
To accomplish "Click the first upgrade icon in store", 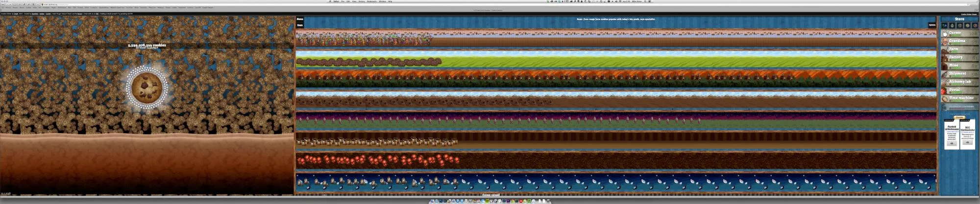I will coord(944,25).
